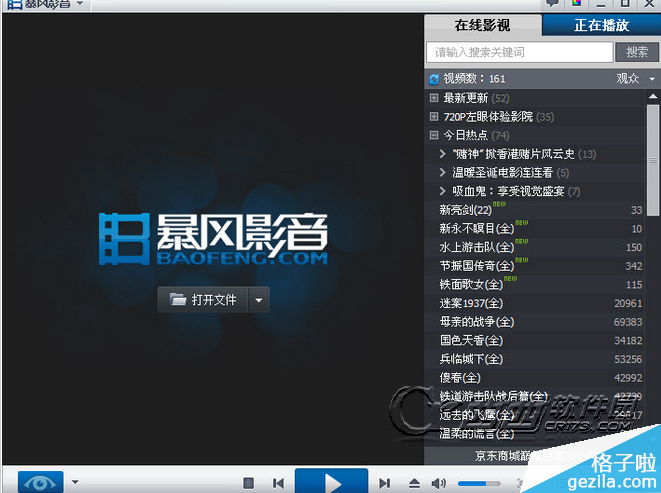Click the eject open-file icon

(414, 483)
